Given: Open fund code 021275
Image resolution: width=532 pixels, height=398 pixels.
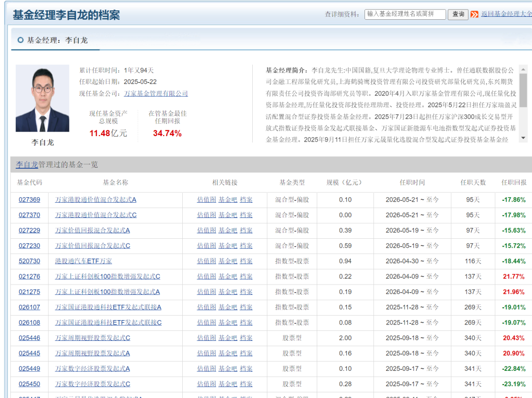Looking at the screenshot, I should pos(29,291).
